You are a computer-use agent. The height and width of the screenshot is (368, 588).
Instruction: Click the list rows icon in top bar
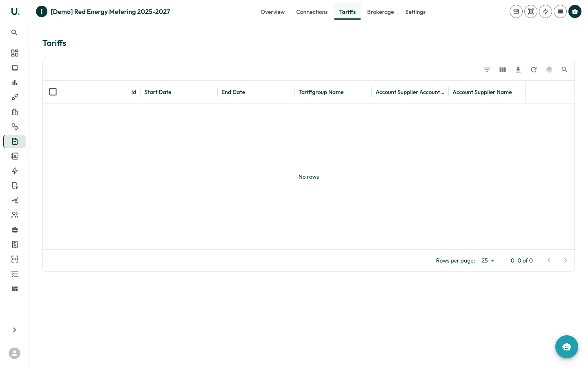560,11
